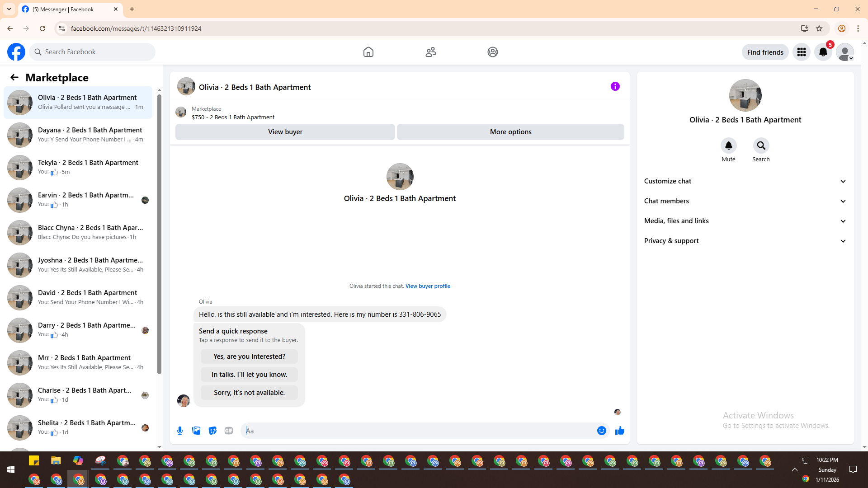The height and width of the screenshot is (488, 868).
Task: Send a thumbs-up like
Action: tap(619, 431)
